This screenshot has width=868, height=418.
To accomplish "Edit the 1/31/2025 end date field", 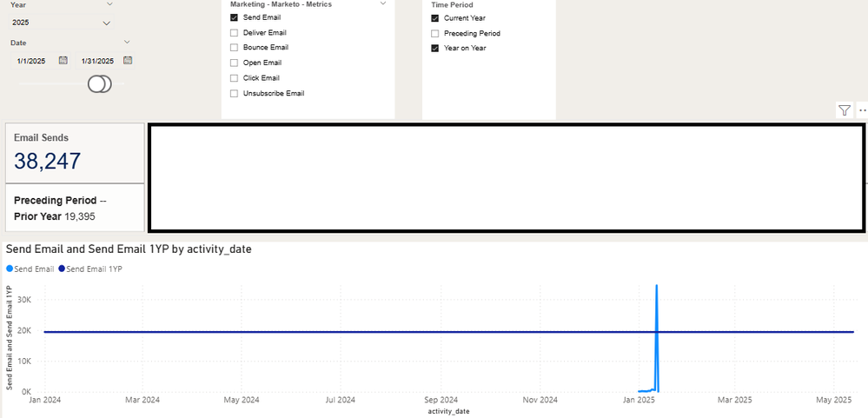I will [97, 61].
